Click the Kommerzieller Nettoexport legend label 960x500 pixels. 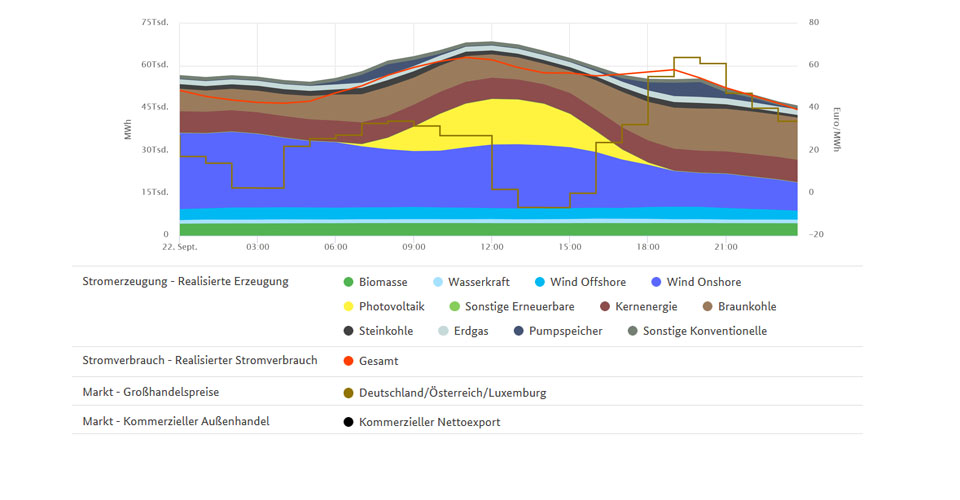[x=429, y=422]
